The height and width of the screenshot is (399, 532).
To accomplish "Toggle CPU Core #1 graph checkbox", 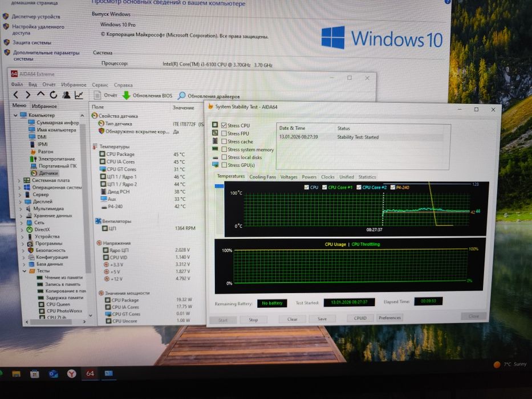I will click(x=324, y=187).
